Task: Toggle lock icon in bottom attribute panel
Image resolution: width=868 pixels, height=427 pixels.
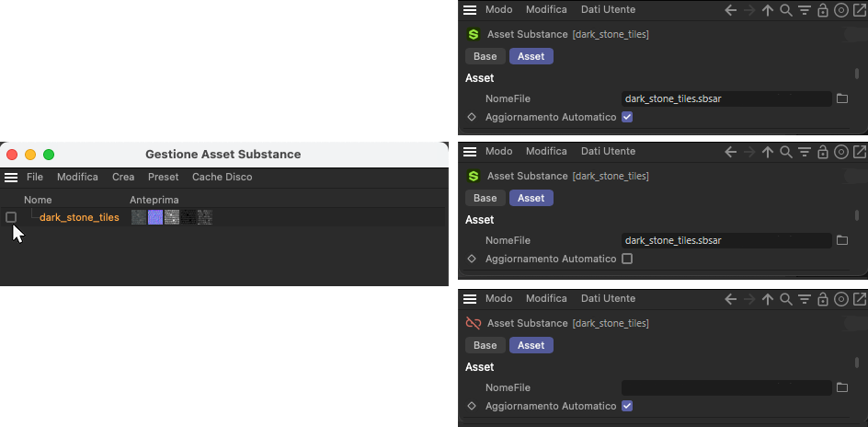Action: pos(823,299)
